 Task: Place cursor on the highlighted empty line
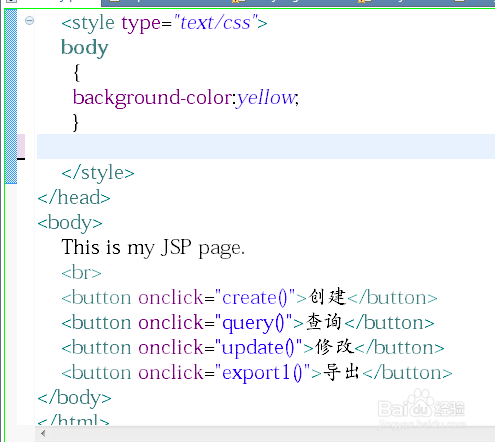tap(266, 147)
